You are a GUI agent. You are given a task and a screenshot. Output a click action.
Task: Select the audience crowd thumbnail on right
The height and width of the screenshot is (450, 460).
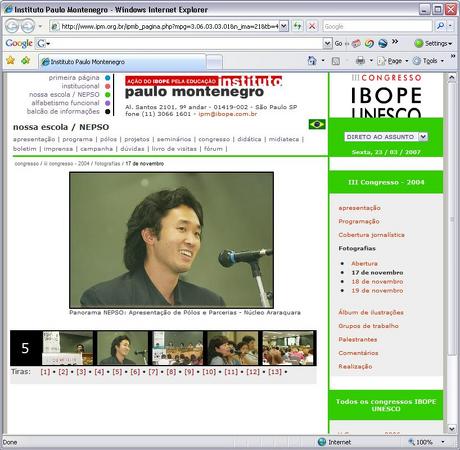click(x=288, y=348)
